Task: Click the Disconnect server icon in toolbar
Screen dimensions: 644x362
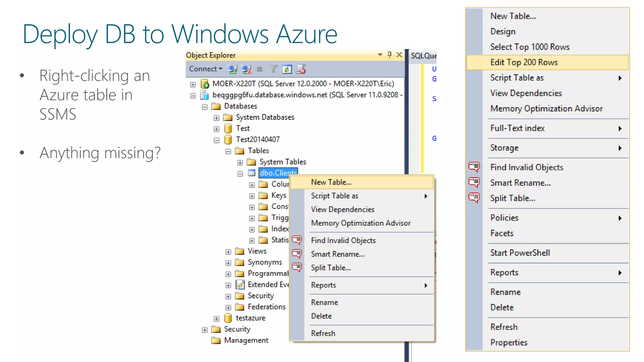Action: click(x=246, y=69)
